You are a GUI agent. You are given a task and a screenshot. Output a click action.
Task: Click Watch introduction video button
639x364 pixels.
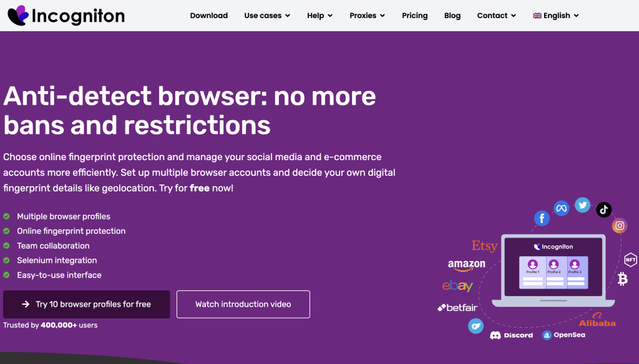coord(243,304)
